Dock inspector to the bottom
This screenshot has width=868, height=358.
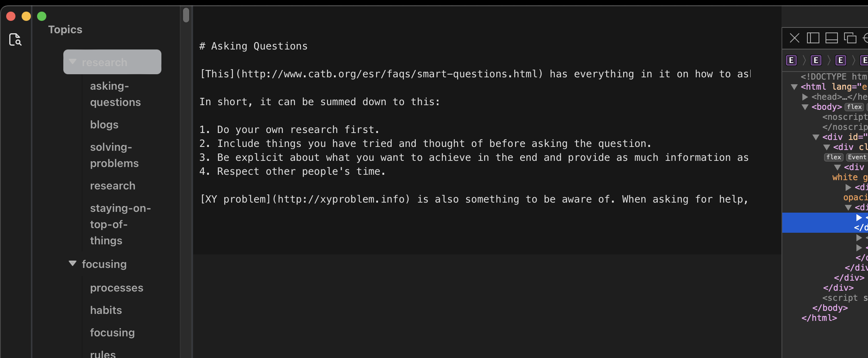tap(831, 38)
